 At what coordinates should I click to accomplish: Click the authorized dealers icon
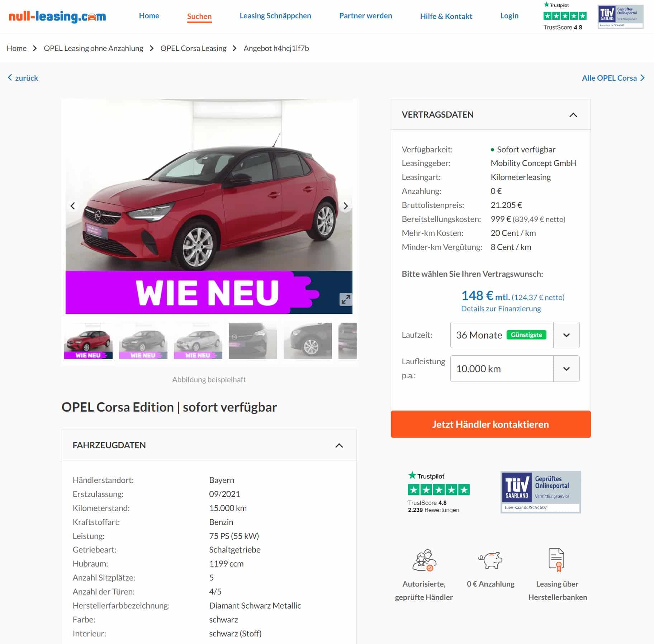coord(424,560)
